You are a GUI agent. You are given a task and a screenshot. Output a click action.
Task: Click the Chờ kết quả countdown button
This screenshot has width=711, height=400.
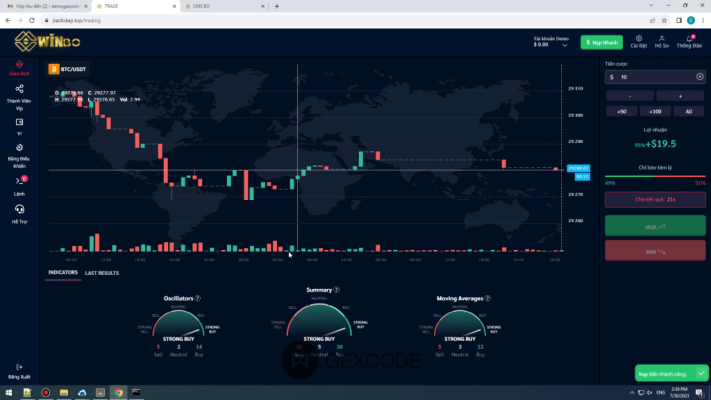(x=655, y=200)
